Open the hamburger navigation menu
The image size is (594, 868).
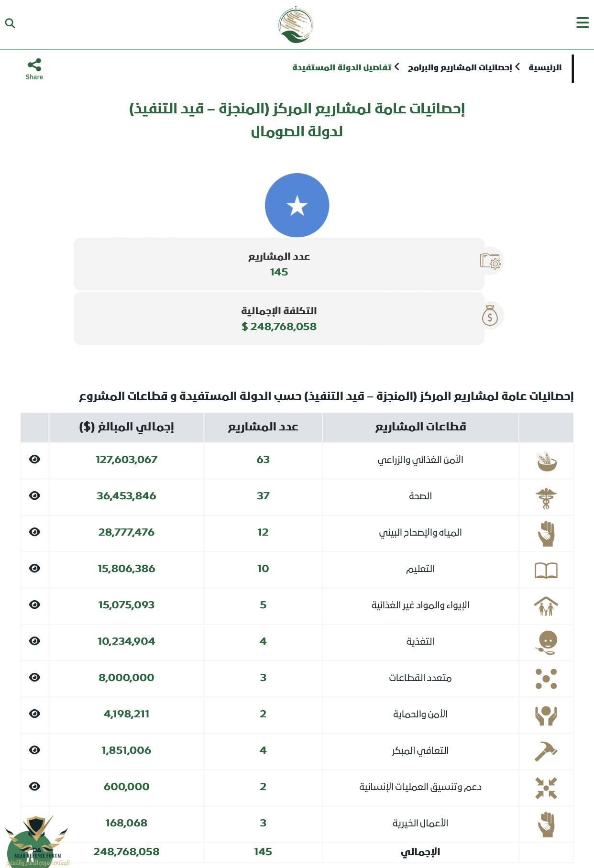point(582,22)
